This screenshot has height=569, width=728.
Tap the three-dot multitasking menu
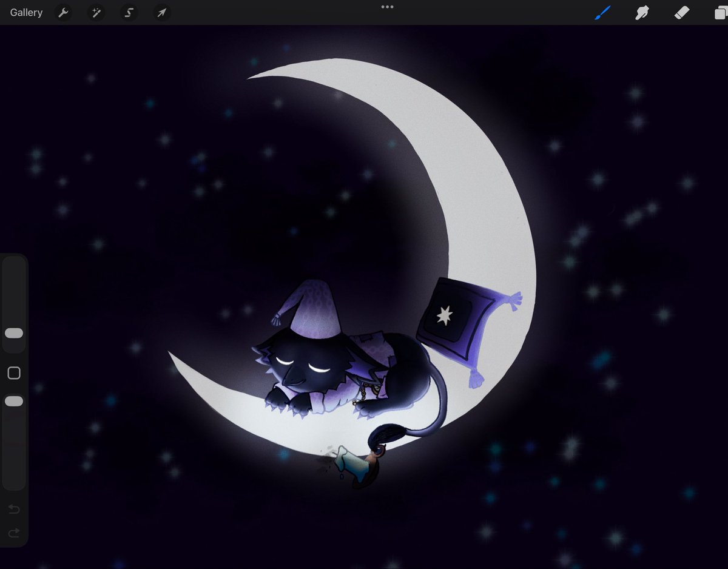coord(387,7)
